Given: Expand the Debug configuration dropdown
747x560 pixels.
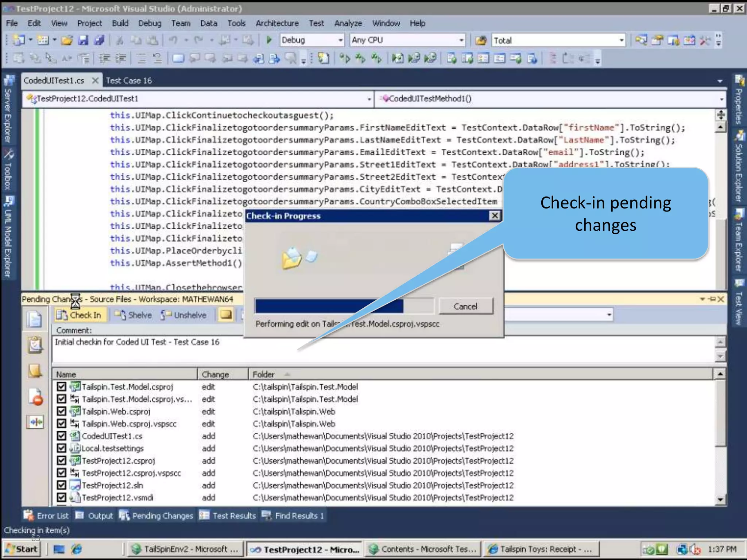Looking at the screenshot, I should [x=340, y=40].
